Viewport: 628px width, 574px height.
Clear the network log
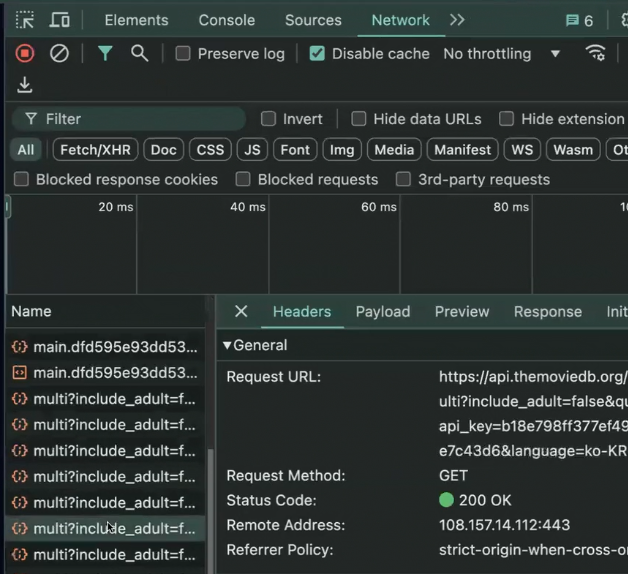click(59, 53)
